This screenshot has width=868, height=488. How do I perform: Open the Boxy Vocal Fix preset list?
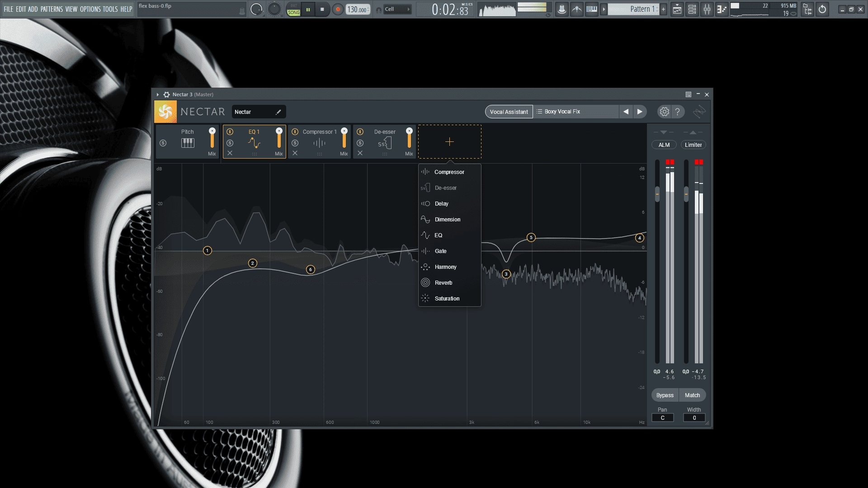point(576,112)
